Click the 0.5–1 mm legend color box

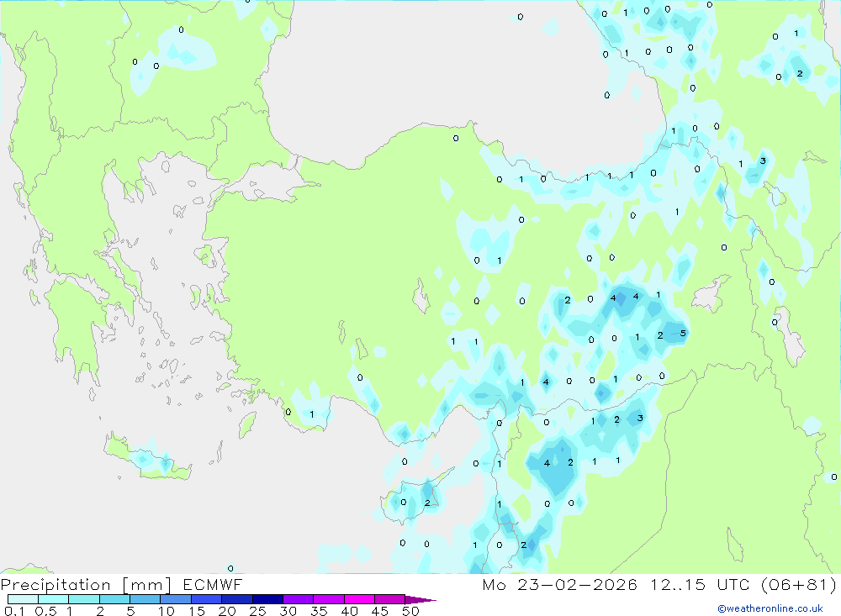coord(54,599)
